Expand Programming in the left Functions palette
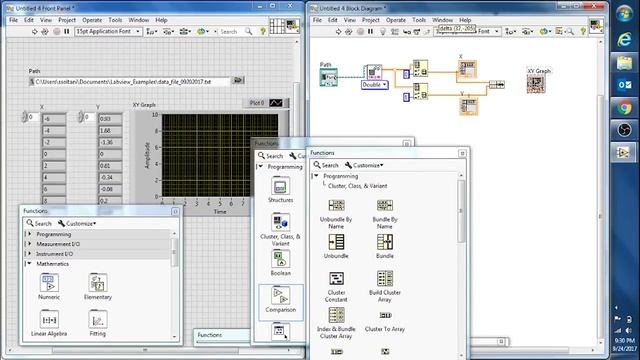The image size is (640, 360). pos(29,234)
